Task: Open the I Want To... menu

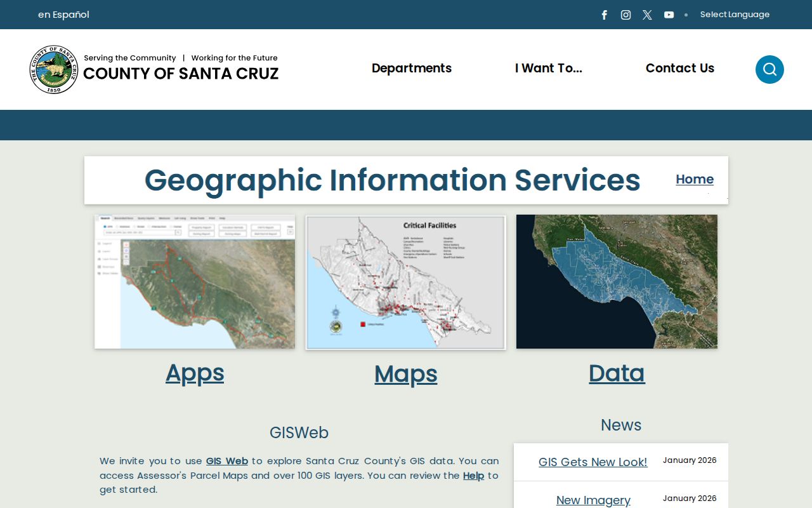Action: [x=549, y=68]
